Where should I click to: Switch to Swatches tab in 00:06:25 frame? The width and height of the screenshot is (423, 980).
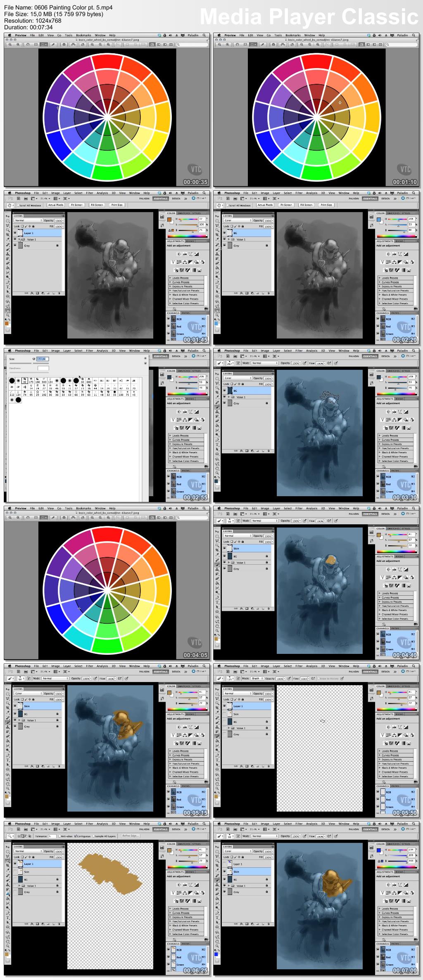point(184,844)
